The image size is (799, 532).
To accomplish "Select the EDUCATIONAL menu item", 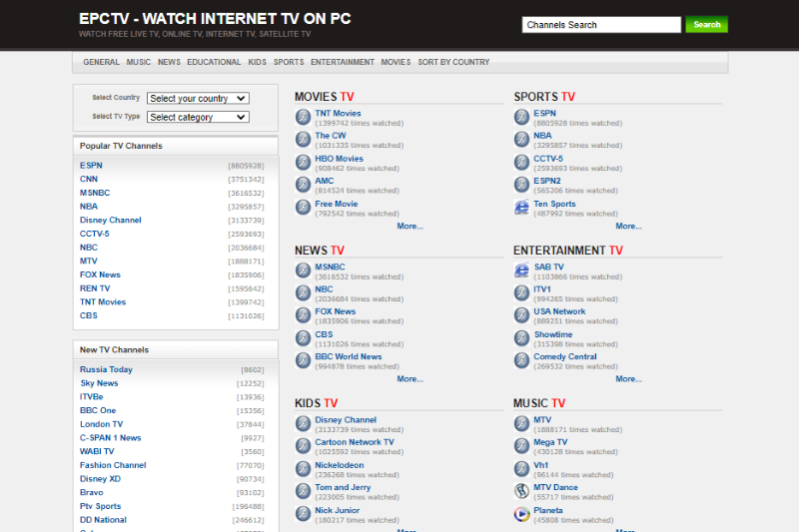I will click(x=214, y=62).
